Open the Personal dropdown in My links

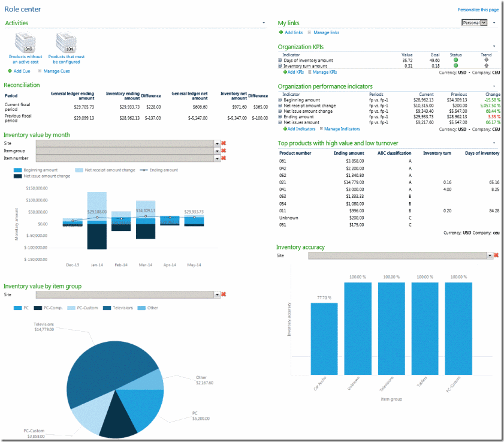pos(484,23)
